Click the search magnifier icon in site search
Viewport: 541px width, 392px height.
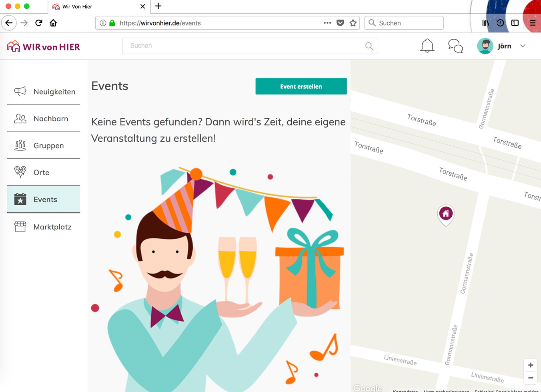[369, 46]
